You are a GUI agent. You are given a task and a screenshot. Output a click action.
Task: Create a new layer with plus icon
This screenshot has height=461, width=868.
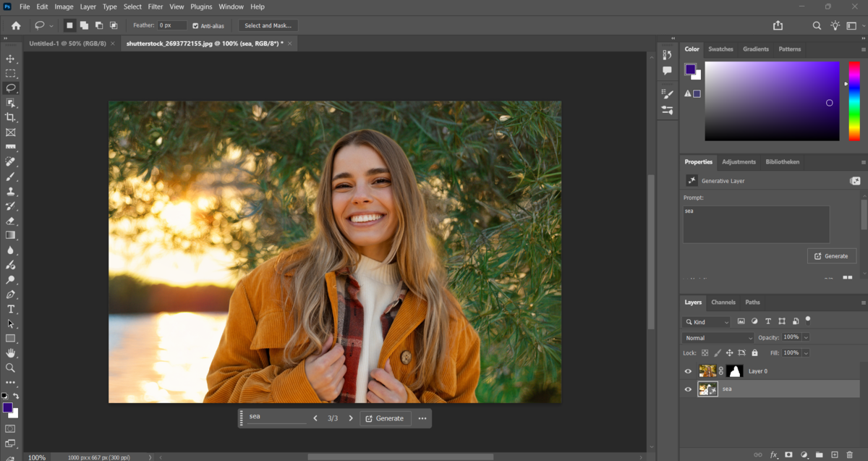(835, 454)
